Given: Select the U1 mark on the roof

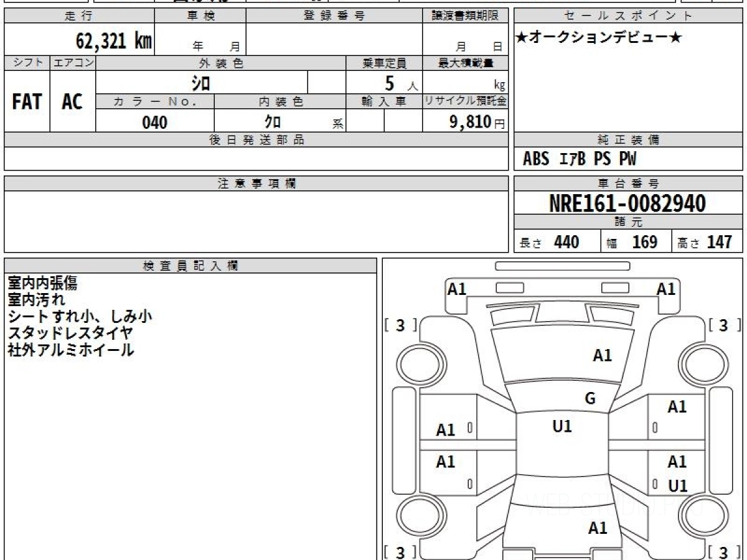Looking at the screenshot, I should coord(562,426).
